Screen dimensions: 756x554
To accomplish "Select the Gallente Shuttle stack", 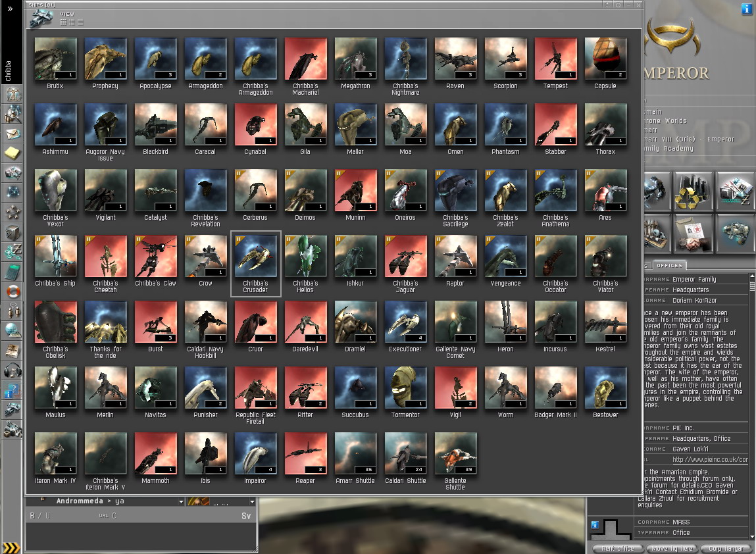I will pyautogui.click(x=455, y=454).
